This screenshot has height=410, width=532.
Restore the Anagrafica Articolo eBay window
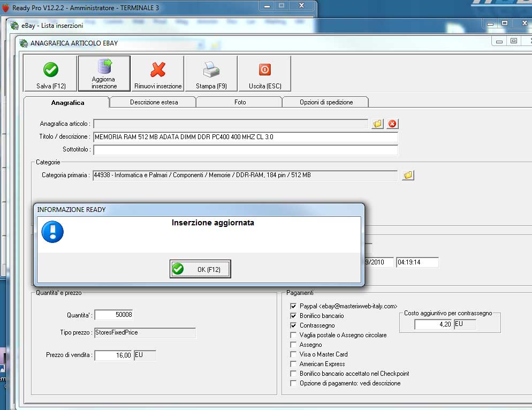click(514, 41)
